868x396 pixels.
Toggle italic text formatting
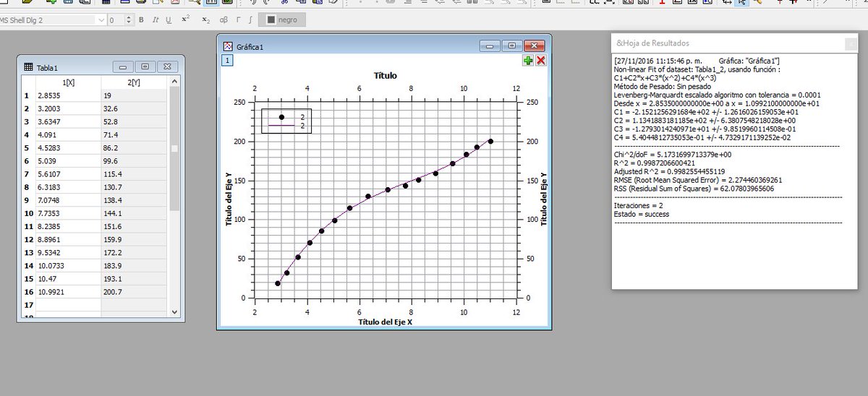pos(155,20)
